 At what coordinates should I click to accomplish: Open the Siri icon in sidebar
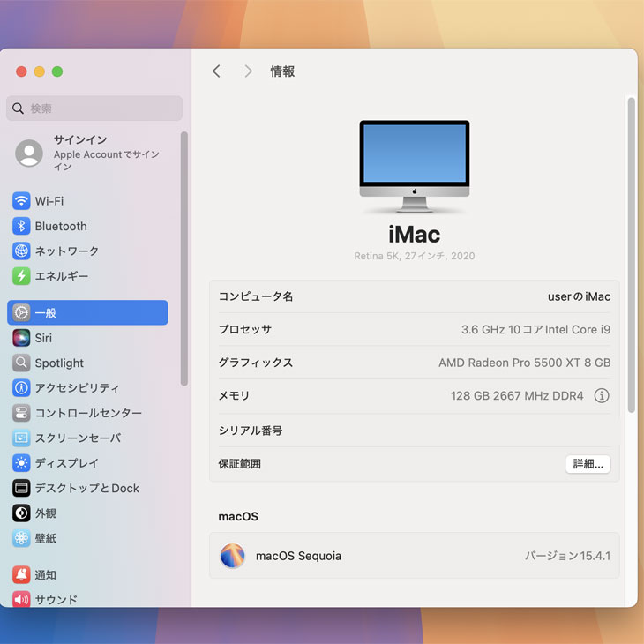(x=21, y=338)
